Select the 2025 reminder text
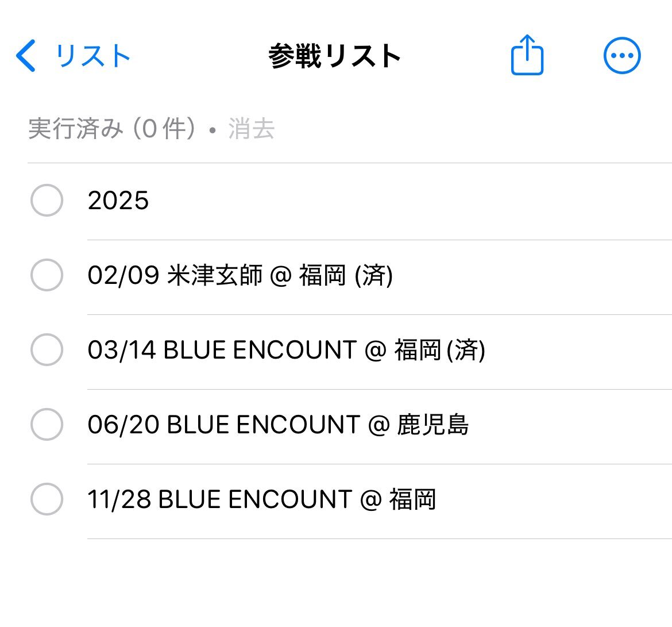Viewport: 672px width, 627px height. tap(118, 200)
